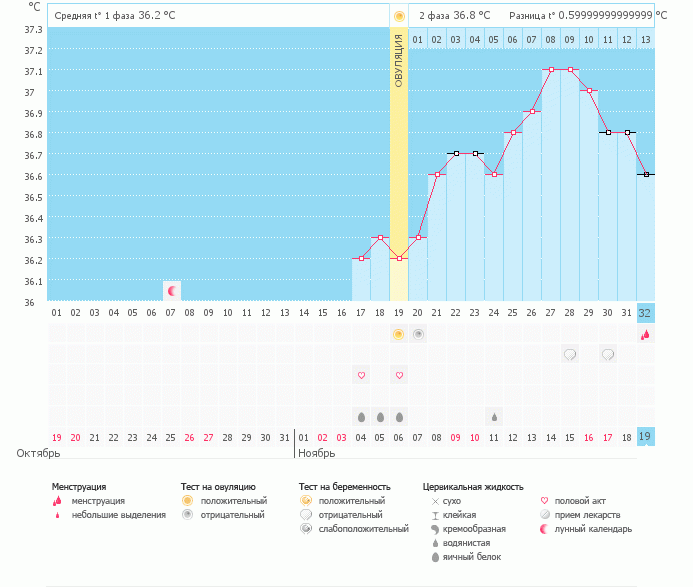
Task: Select the 36.3 temperature point on cycle day 18
Action: (x=380, y=237)
